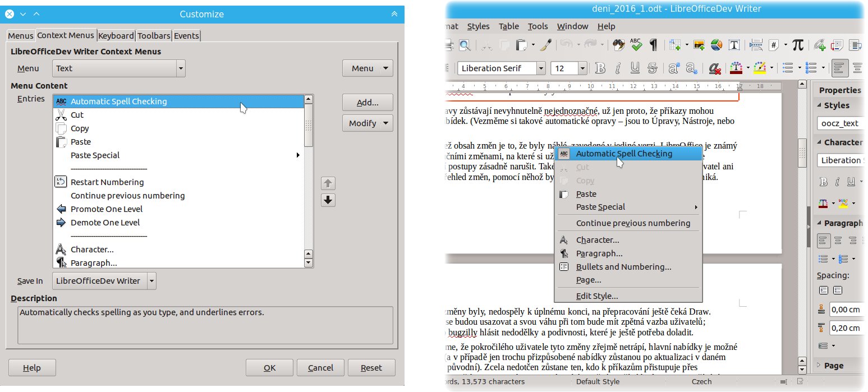The image size is (868, 392).
Task: Apply subscript in the formatting toolbar
Action: click(691, 68)
